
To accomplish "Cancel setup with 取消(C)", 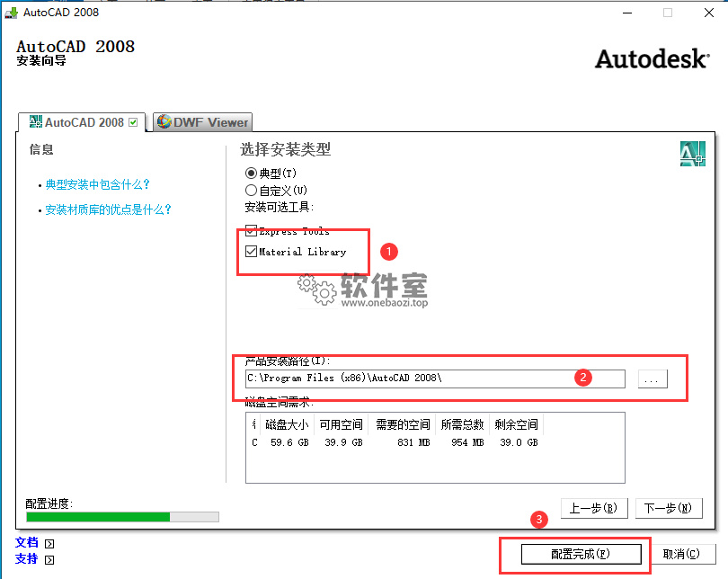I will (681, 555).
